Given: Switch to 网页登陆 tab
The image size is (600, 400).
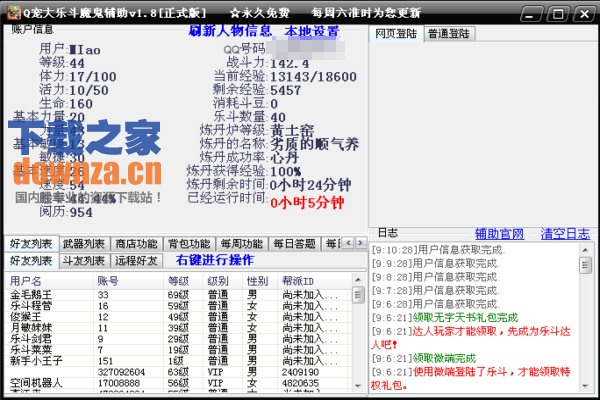Looking at the screenshot, I should (396, 34).
